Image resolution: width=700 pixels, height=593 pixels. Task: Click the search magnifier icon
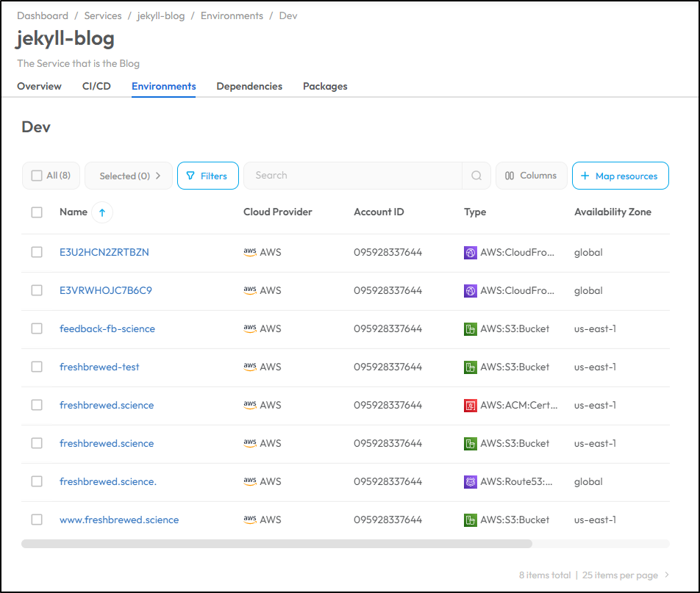[x=476, y=176]
